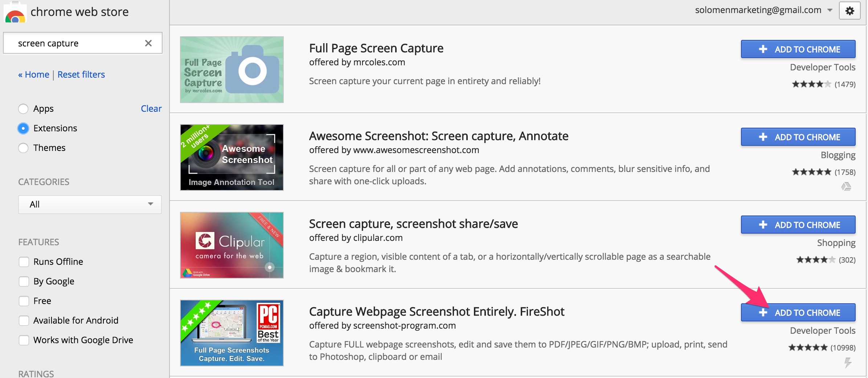Click the Chrome Web Store logo icon
Viewport: 868px width, 378px height.
click(15, 13)
